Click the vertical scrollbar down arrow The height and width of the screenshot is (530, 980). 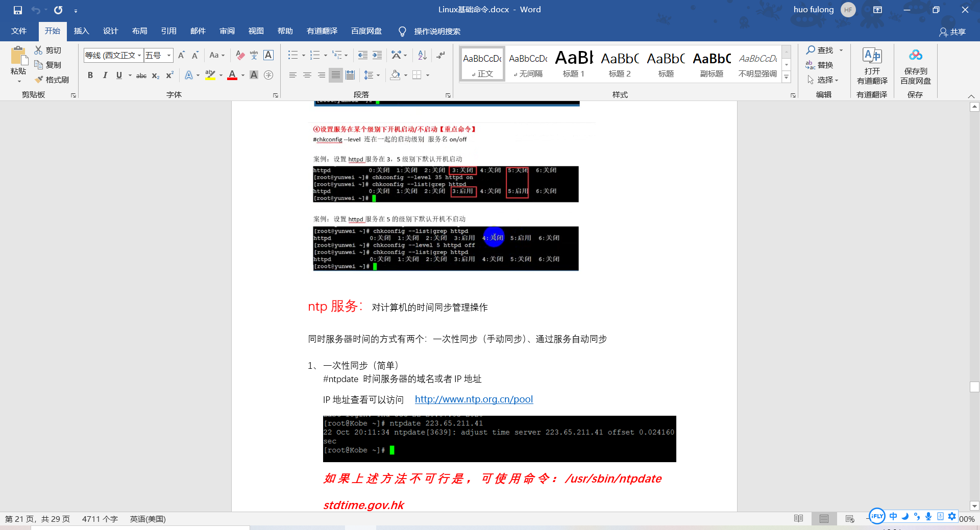974,506
